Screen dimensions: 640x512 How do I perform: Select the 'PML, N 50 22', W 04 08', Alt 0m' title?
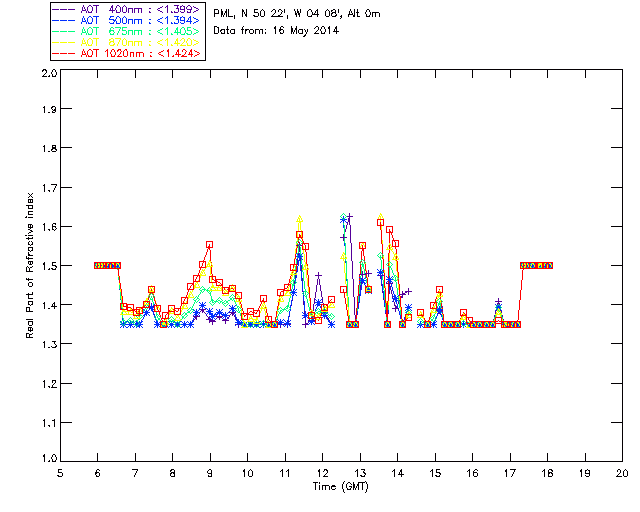coord(297,14)
